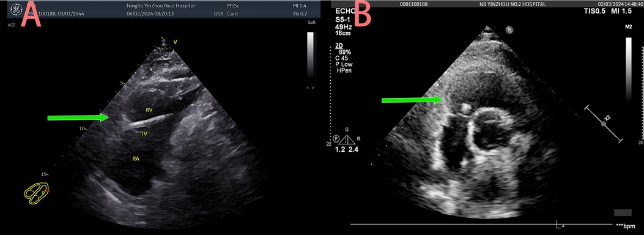Click the Card preset label
The image size is (644, 235).
[x=232, y=13]
